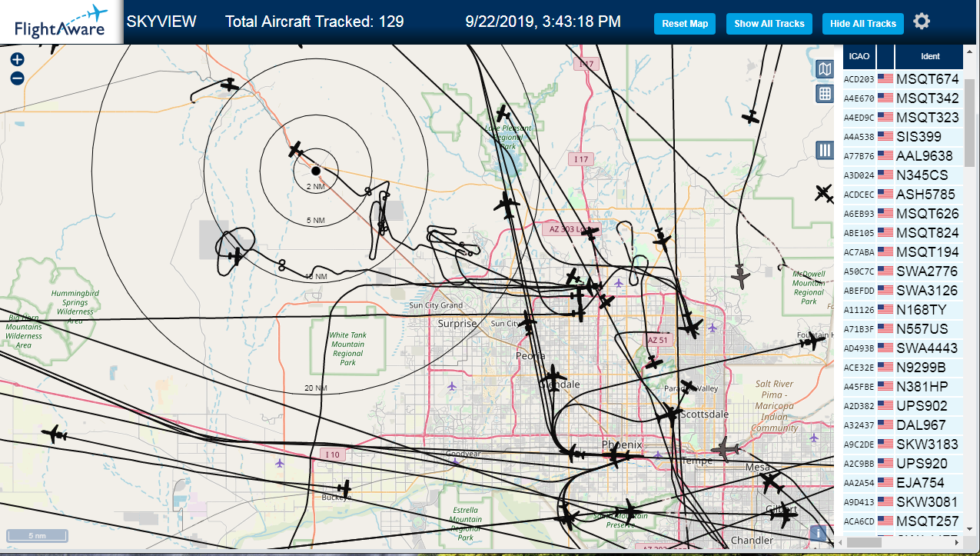Image resolution: width=980 pixels, height=556 pixels.
Task: Open the table columns icon
Action: 825,150
